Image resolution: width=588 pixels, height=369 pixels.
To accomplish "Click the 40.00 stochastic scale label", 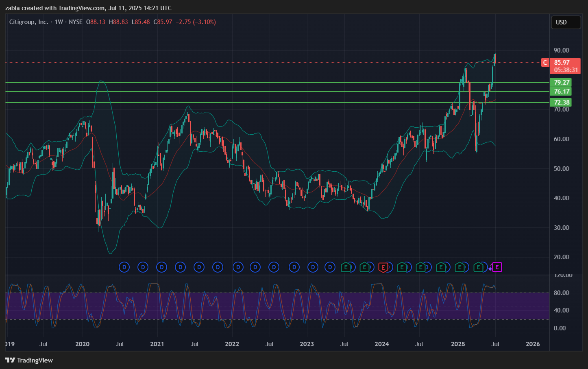I will 561,310.
